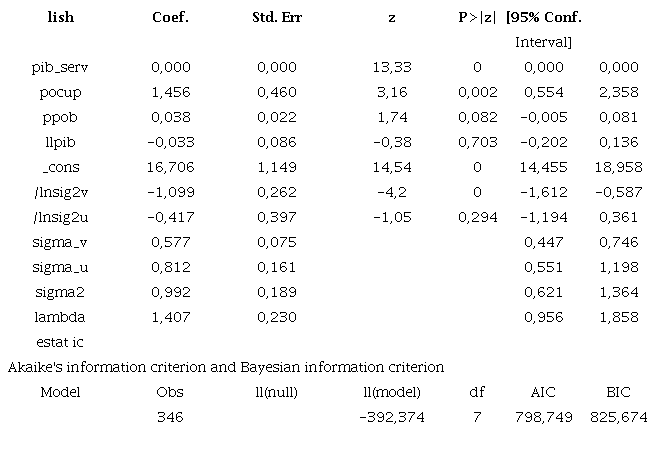656x467 pixels.
Task: Click the "Std. Err" header
Action: pyautogui.click(x=277, y=18)
